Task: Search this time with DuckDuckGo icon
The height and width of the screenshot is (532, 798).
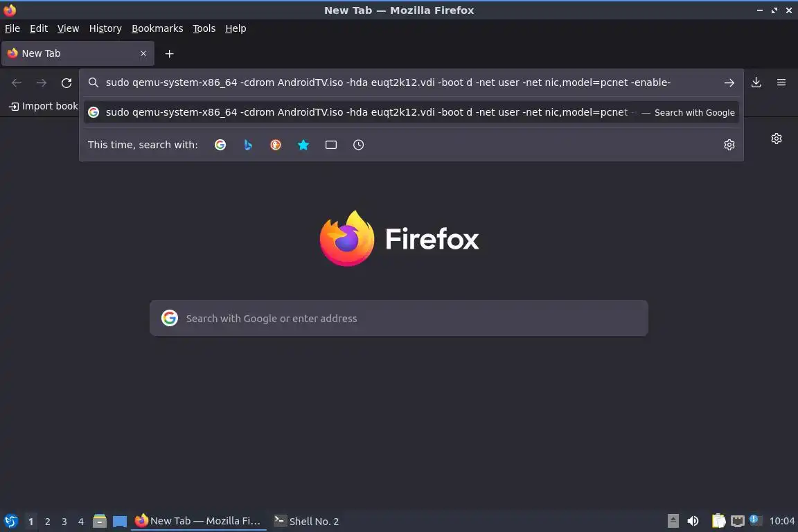Action: point(275,145)
